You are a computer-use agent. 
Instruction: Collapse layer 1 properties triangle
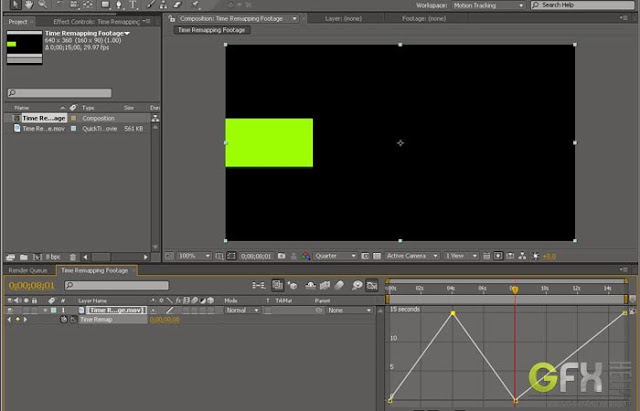click(x=45, y=310)
